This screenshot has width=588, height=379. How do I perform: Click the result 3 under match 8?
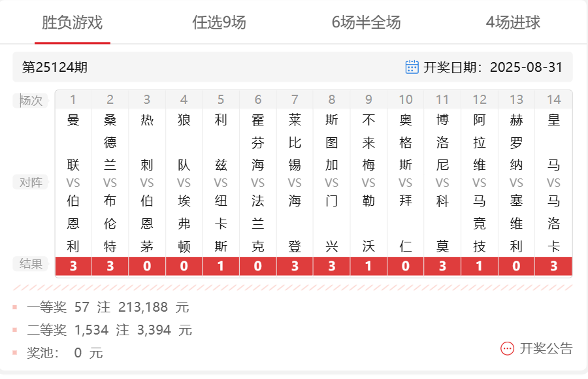[x=331, y=266]
